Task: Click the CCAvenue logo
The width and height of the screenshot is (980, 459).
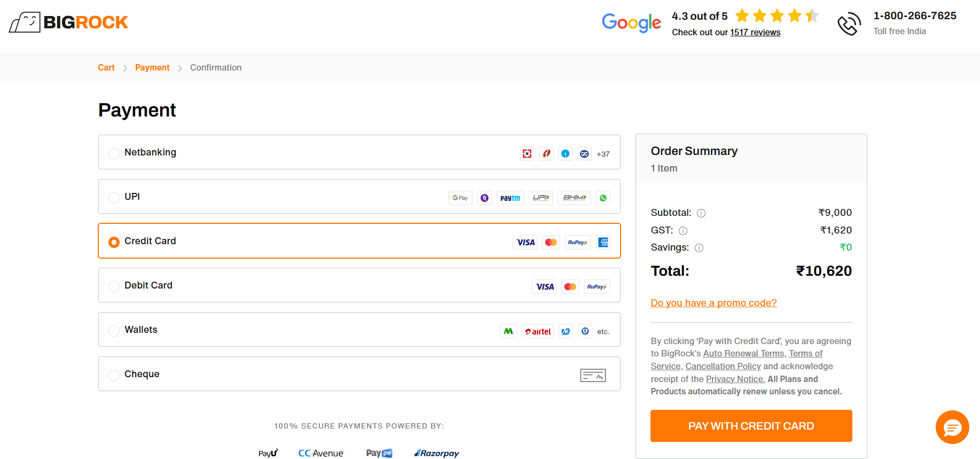Action: pyautogui.click(x=320, y=453)
